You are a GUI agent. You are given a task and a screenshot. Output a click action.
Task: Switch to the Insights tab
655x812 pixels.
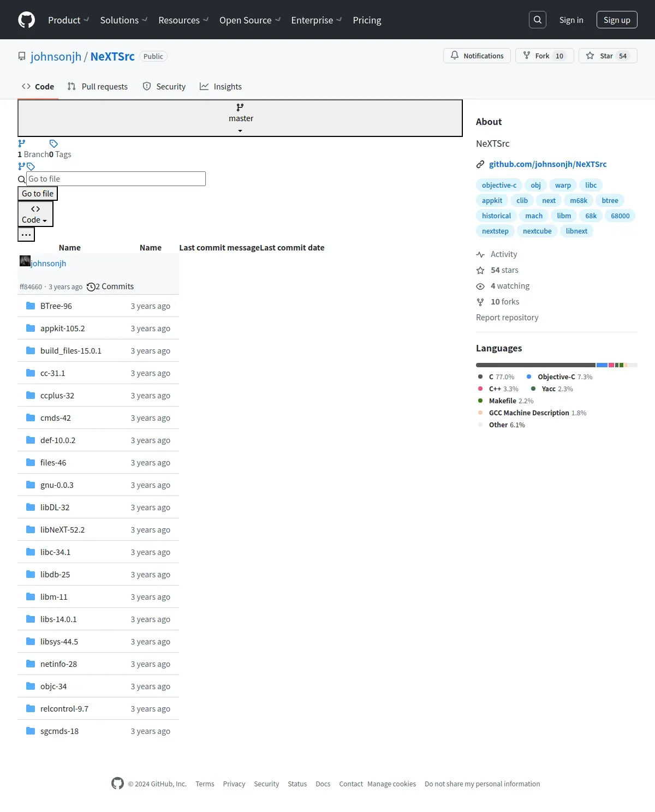(221, 86)
